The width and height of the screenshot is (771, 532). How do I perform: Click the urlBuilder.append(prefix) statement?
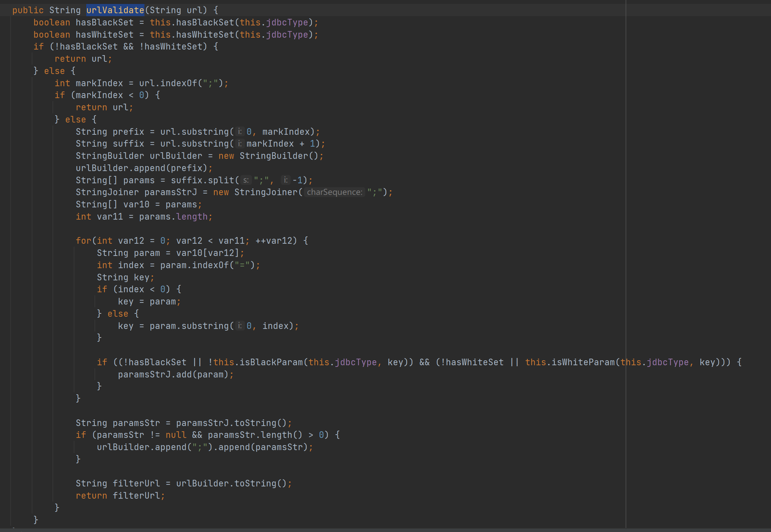(143, 168)
